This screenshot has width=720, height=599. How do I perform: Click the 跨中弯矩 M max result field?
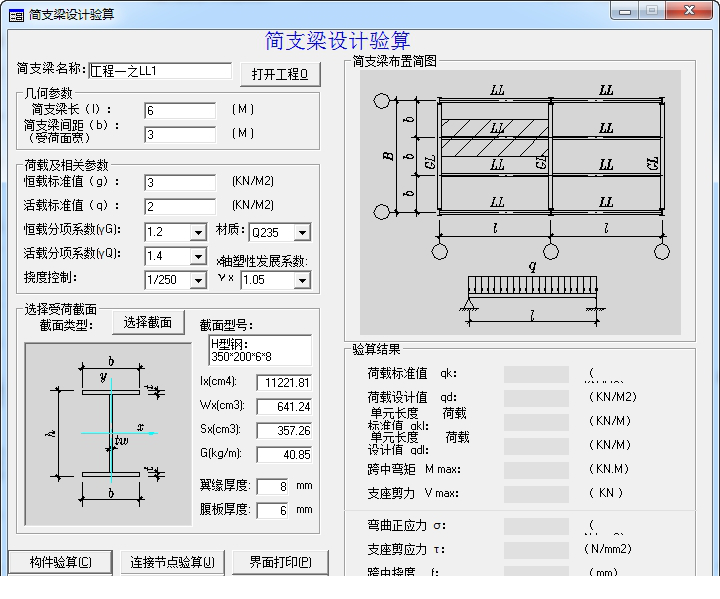coord(536,470)
